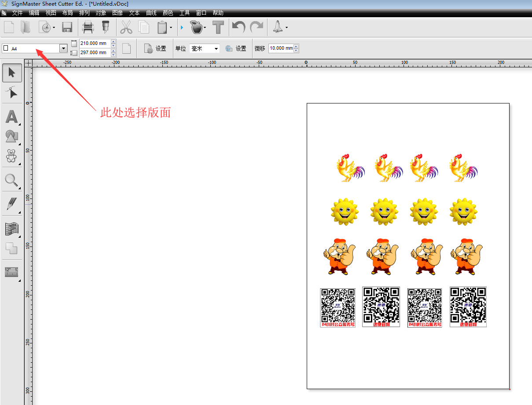Copy selection with the pages icon
This screenshot has width=532, height=405.
pos(144,27)
